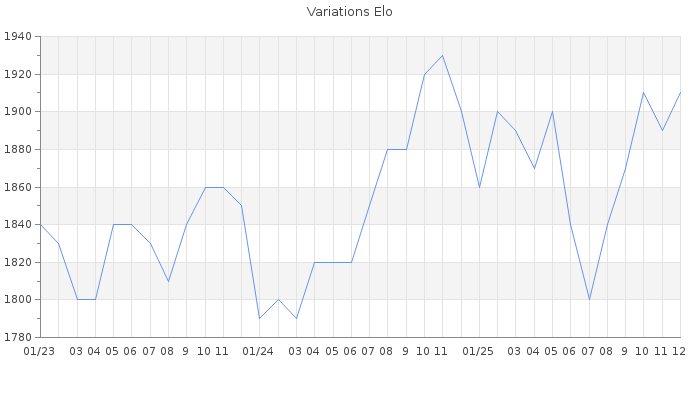Click the line's starting point at 01/23
700x400 pixels.
[x=40, y=225]
